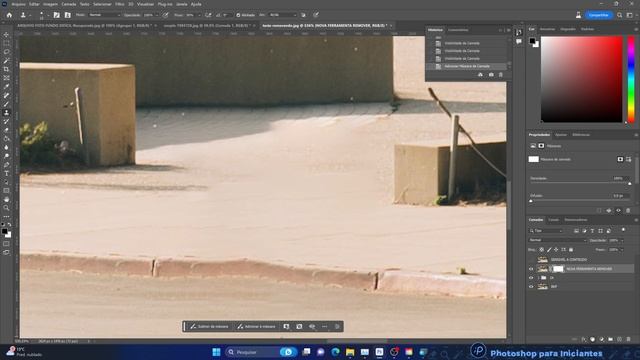Click the color picker gradient field
The height and width of the screenshot is (360, 640).
point(581,79)
